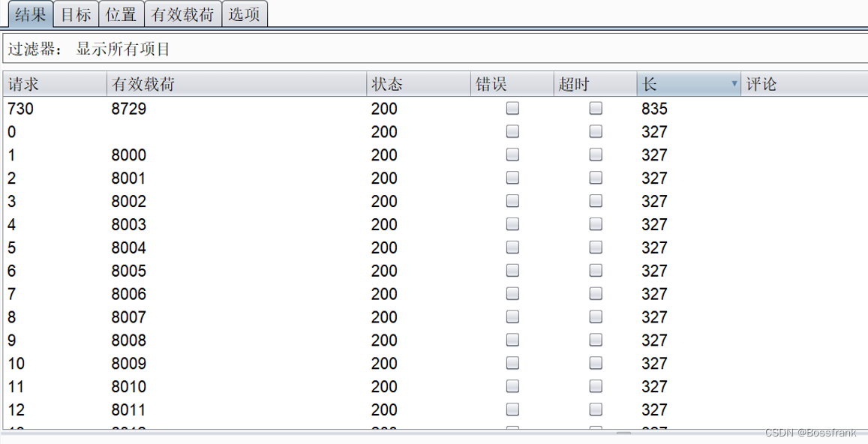Select payload cell 8009
Image resolution: width=868 pixels, height=444 pixels.
point(128,363)
